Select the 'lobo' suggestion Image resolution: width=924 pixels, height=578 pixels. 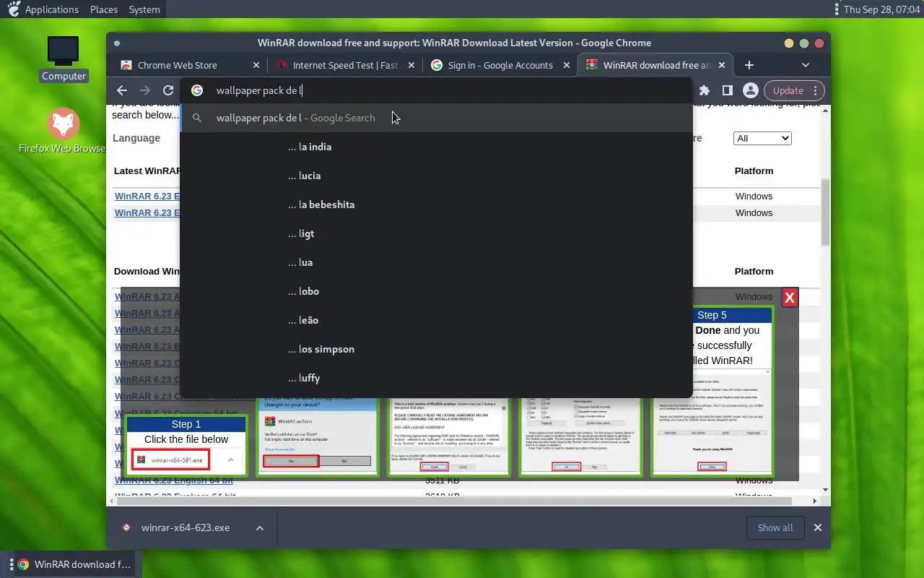436,291
